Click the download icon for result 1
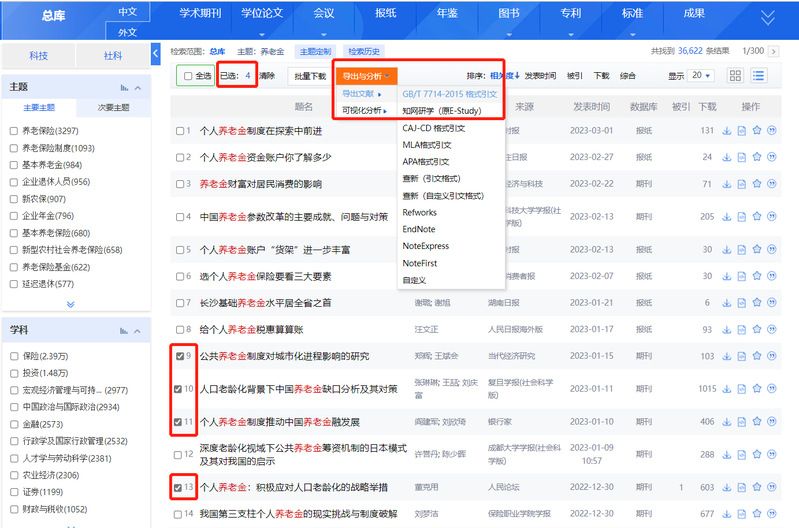Image resolution: width=799 pixels, height=528 pixels. point(727,131)
